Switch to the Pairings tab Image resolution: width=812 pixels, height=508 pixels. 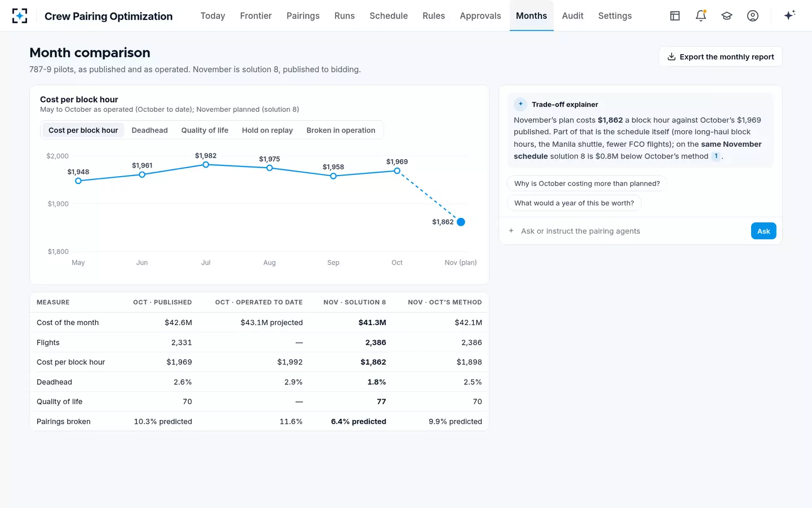click(x=303, y=16)
